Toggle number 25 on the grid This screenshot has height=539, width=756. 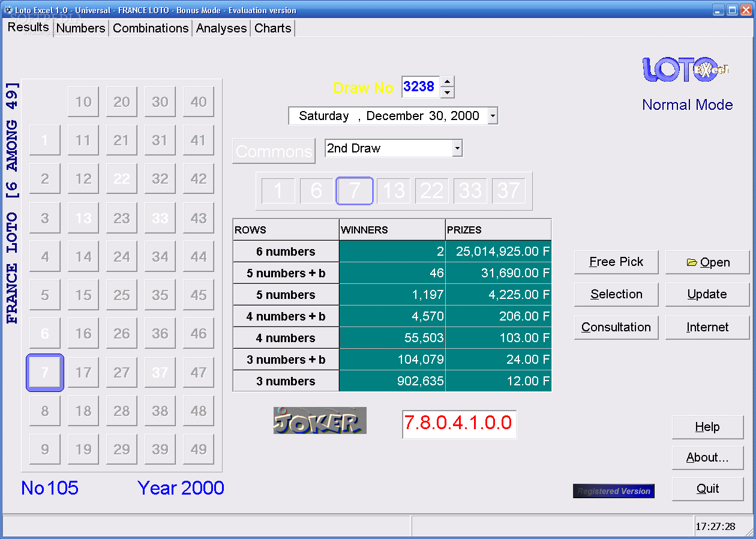pyautogui.click(x=122, y=295)
